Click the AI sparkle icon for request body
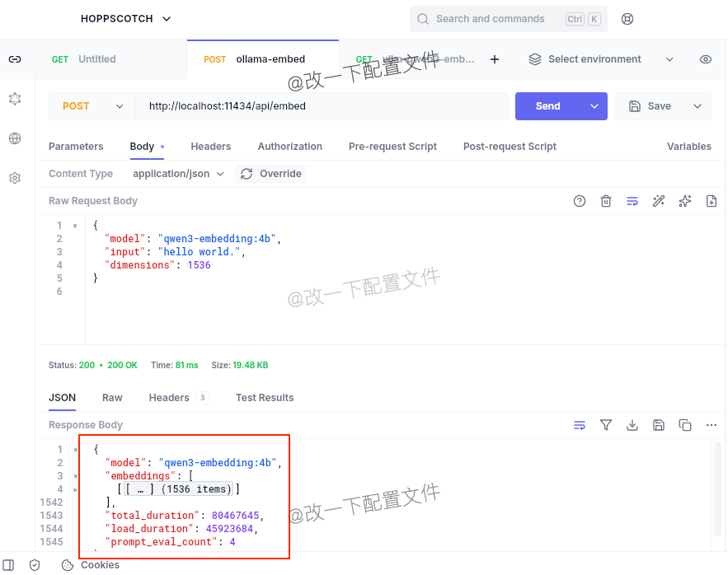The height and width of the screenshot is (575, 728). 685,201
